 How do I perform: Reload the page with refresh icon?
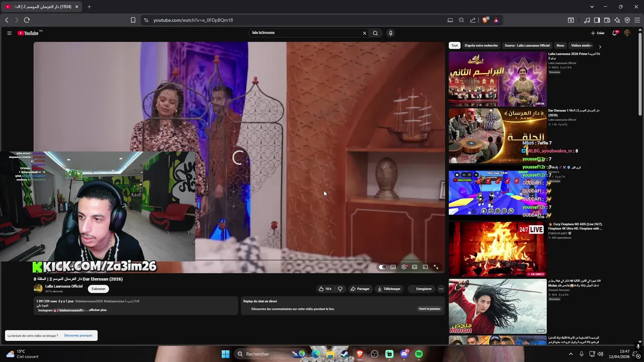(x=27, y=20)
